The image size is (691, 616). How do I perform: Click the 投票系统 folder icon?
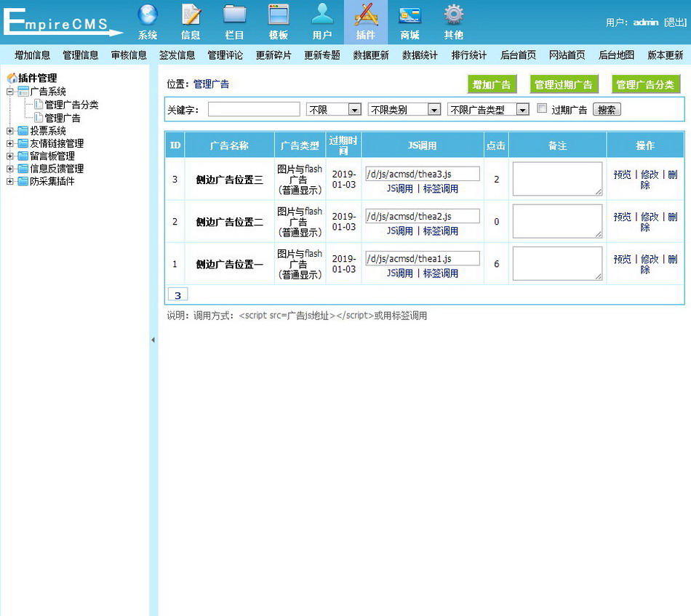pyautogui.click(x=23, y=131)
